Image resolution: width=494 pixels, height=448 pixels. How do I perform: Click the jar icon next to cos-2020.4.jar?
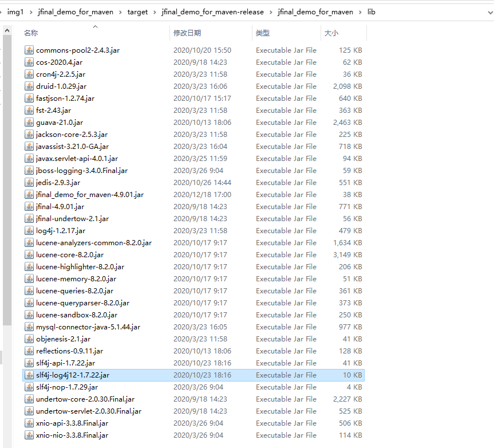pos(29,62)
